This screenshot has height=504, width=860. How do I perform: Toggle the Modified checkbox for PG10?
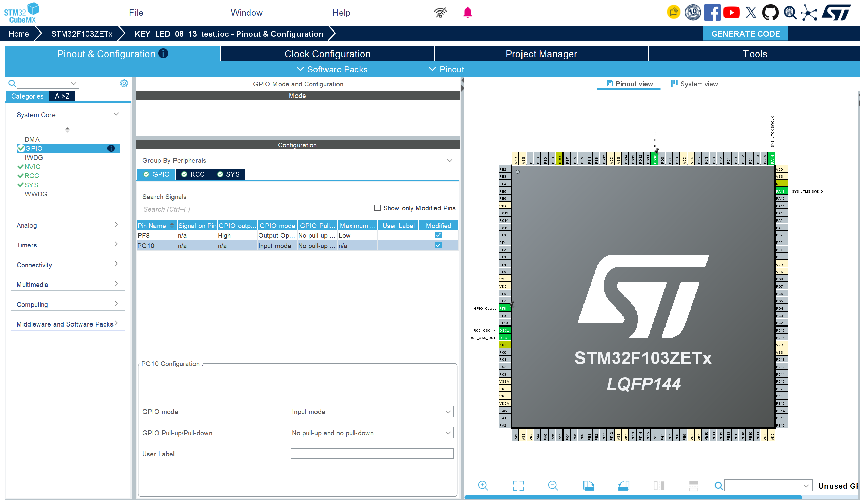click(438, 246)
